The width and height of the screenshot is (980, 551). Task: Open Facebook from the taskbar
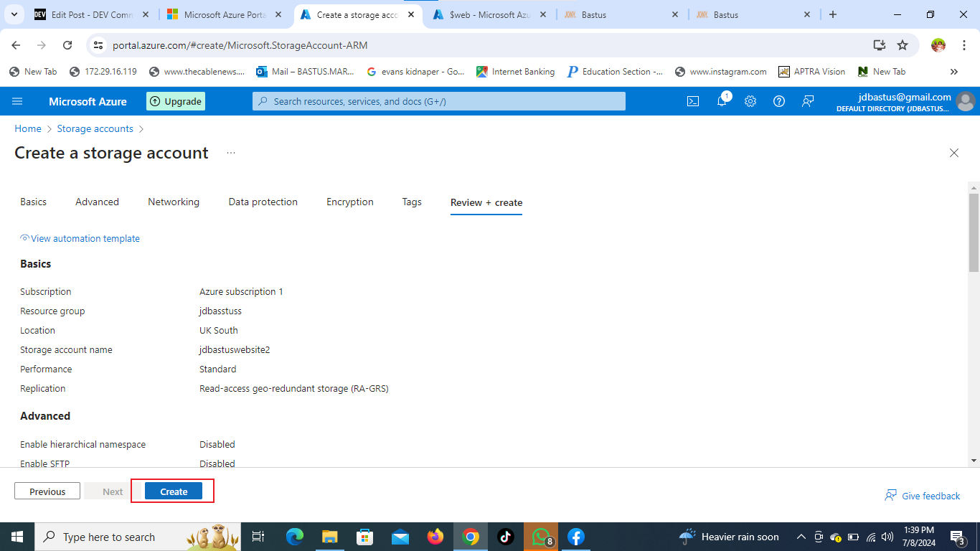pos(576,537)
